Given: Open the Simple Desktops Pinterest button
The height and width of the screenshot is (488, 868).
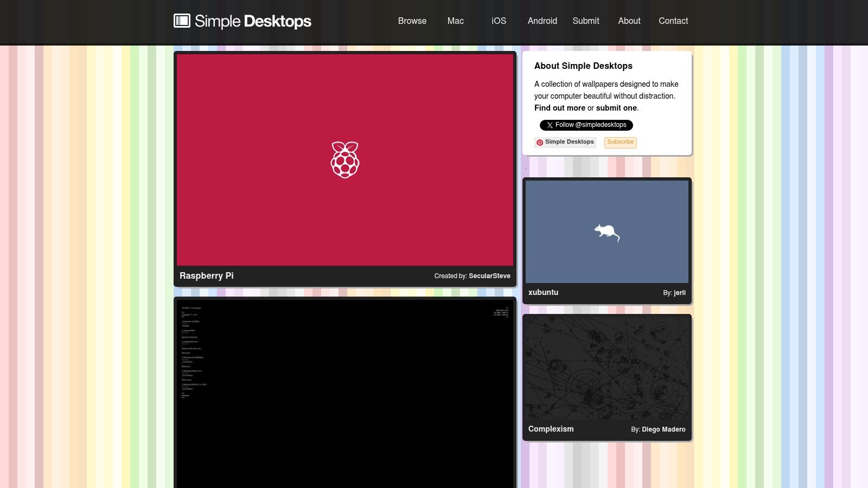Looking at the screenshot, I should pos(565,142).
